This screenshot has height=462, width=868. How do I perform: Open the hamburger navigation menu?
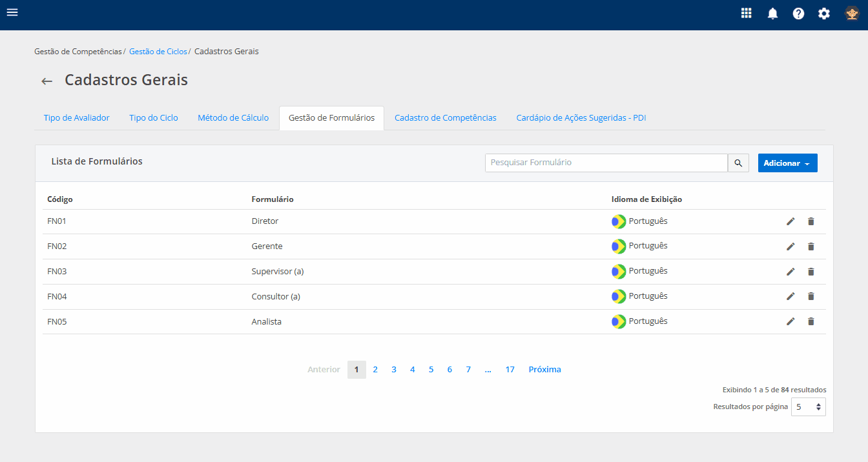(12, 12)
